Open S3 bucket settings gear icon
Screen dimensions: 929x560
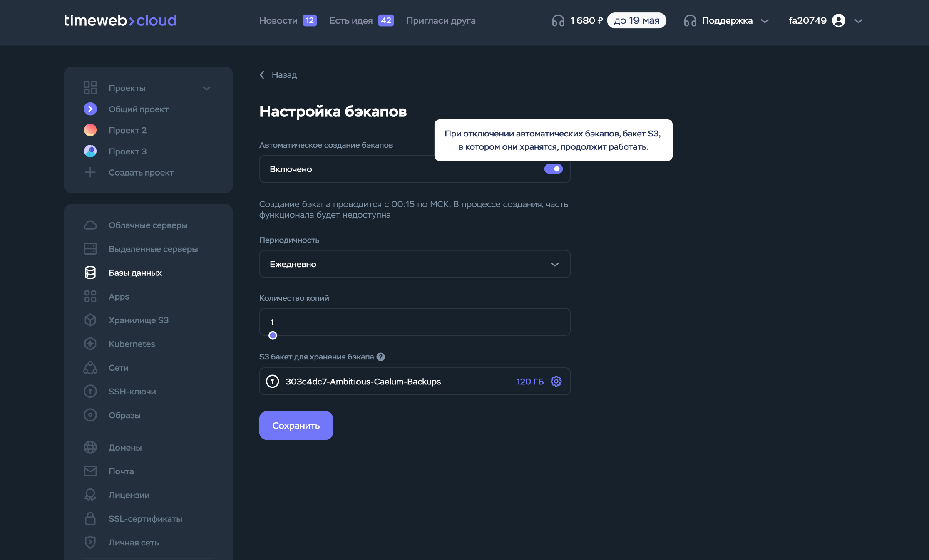[x=556, y=381]
